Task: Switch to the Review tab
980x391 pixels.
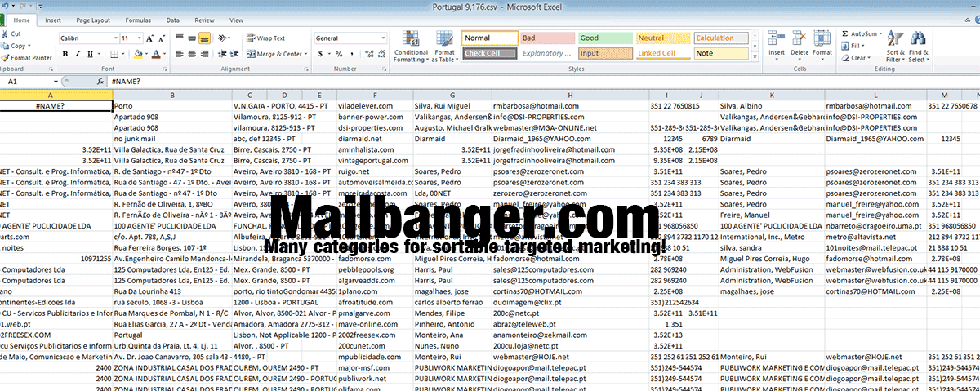Action: click(205, 20)
